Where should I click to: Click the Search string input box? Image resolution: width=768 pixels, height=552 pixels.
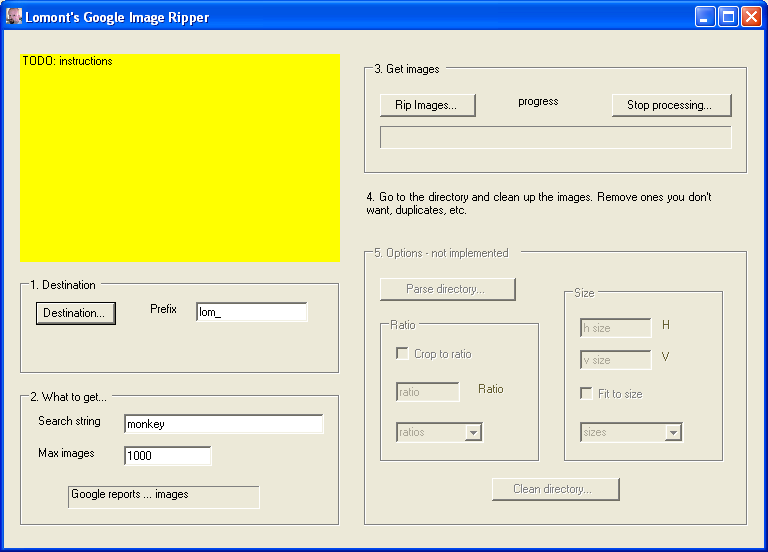[223, 424]
